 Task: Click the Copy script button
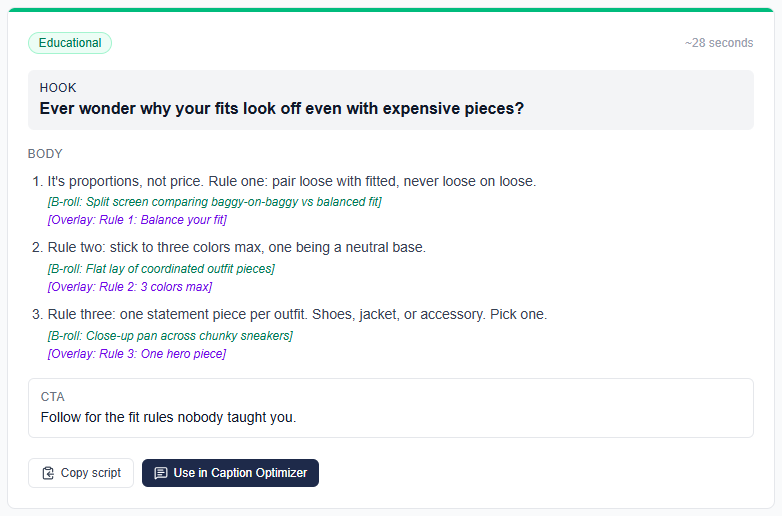click(x=81, y=473)
